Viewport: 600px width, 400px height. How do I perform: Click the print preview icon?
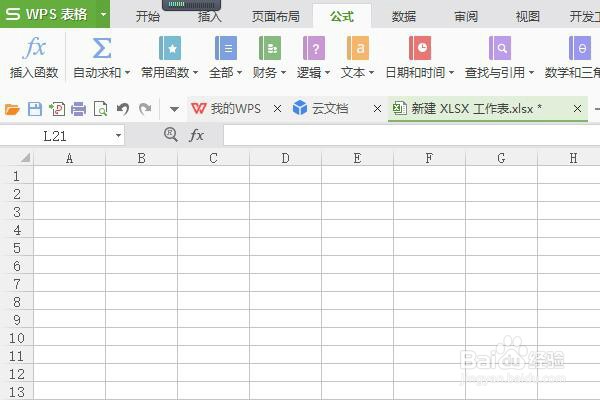[101, 109]
